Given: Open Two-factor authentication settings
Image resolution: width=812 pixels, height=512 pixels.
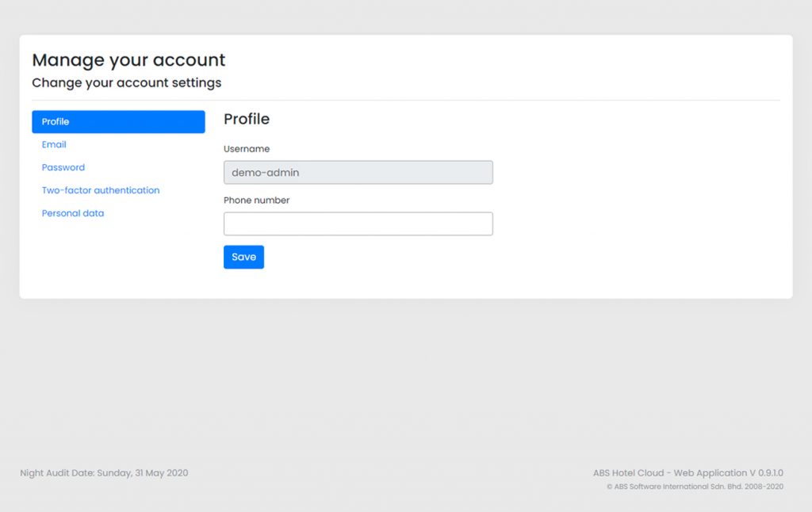Looking at the screenshot, I should (101, 190).
